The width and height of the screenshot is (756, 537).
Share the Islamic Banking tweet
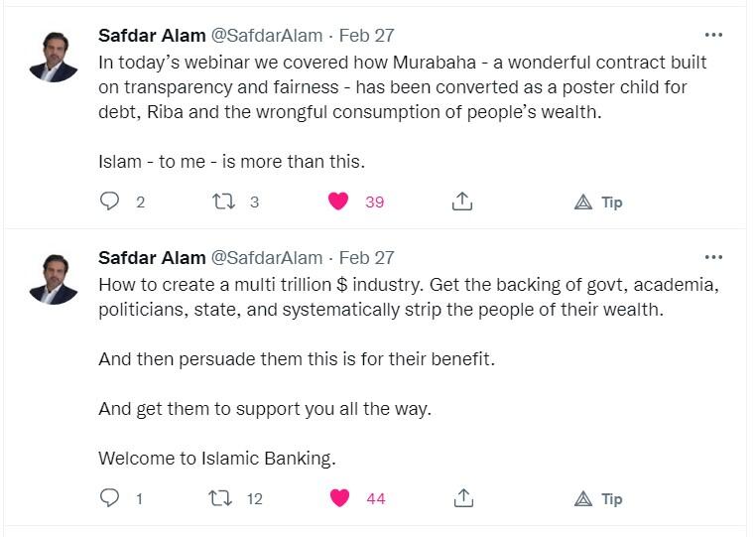(x=463, y=498)
